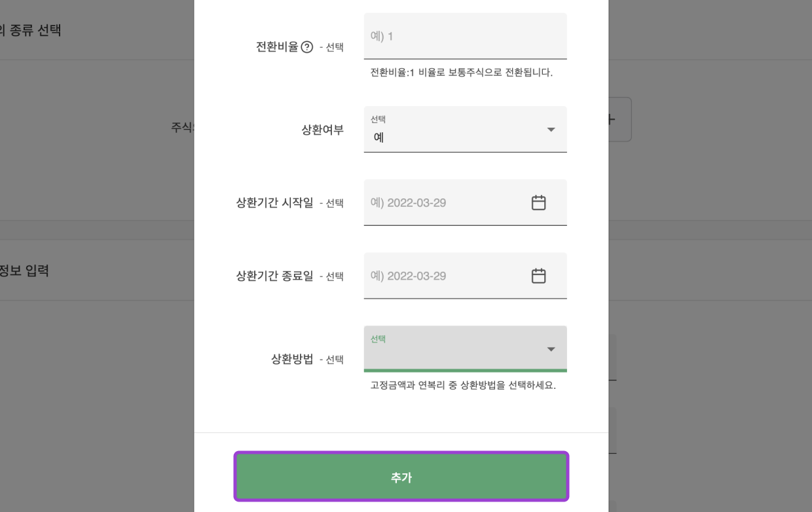Click the 전환비율 label text

pos(276,47)
